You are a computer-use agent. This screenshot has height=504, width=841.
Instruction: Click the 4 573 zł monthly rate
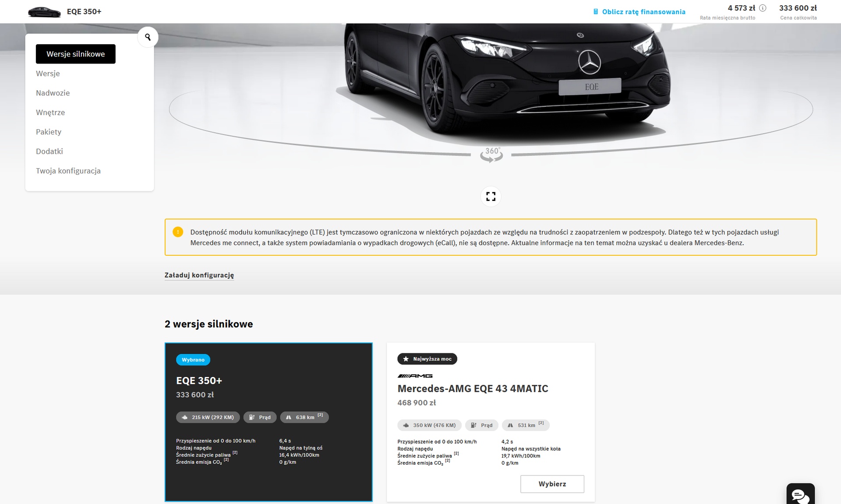(x=741, y=8)
